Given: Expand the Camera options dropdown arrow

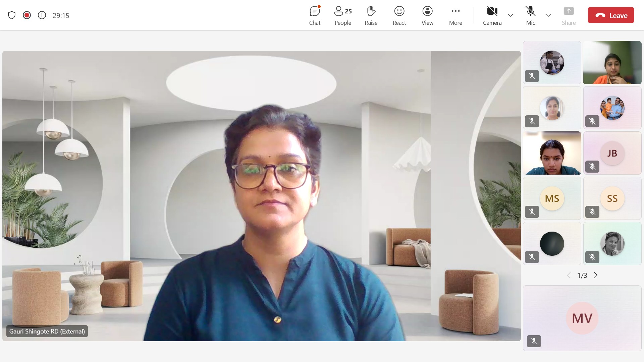Looking at the screenshot, I should [511, 15].
